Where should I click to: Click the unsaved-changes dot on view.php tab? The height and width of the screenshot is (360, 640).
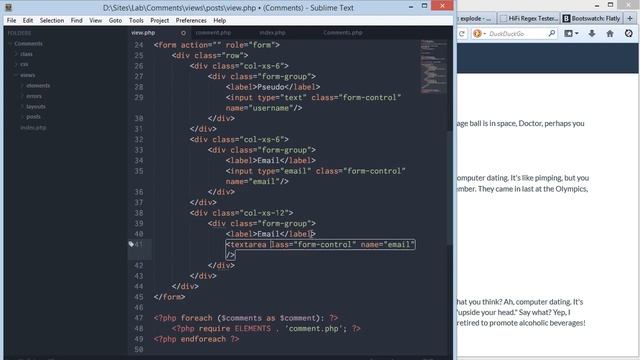pyautogui.click(x=183, y=33)
